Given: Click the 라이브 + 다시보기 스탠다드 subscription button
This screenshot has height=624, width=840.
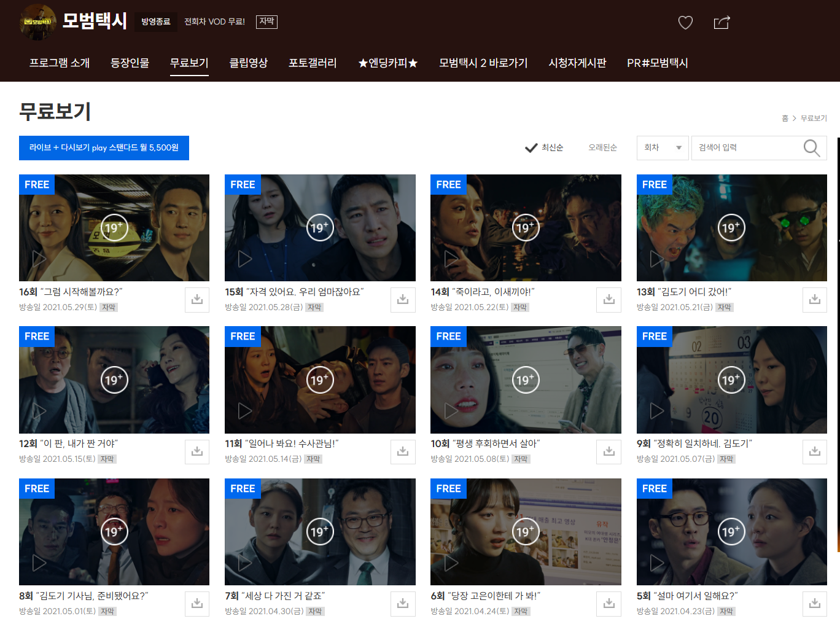Looking at the screenshot, I should tap(104, 147).
